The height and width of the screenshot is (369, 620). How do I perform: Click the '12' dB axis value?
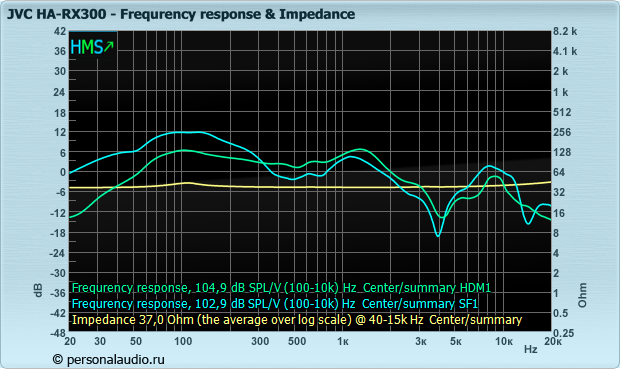pyautogui.click(x=60, y=132)
